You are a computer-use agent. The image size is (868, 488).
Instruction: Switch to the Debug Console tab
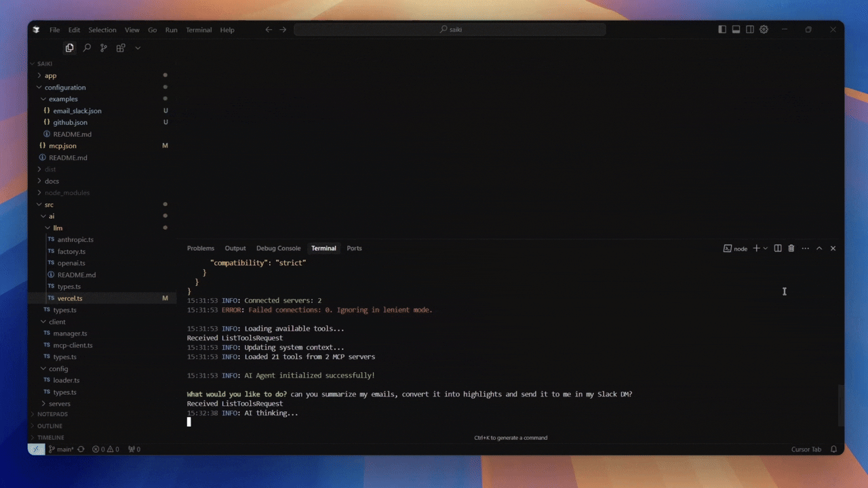click(278, 249)
